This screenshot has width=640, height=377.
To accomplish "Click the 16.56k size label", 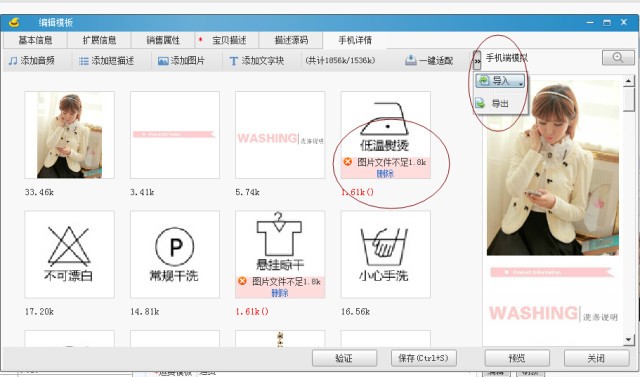I will (x=356, y=312).
